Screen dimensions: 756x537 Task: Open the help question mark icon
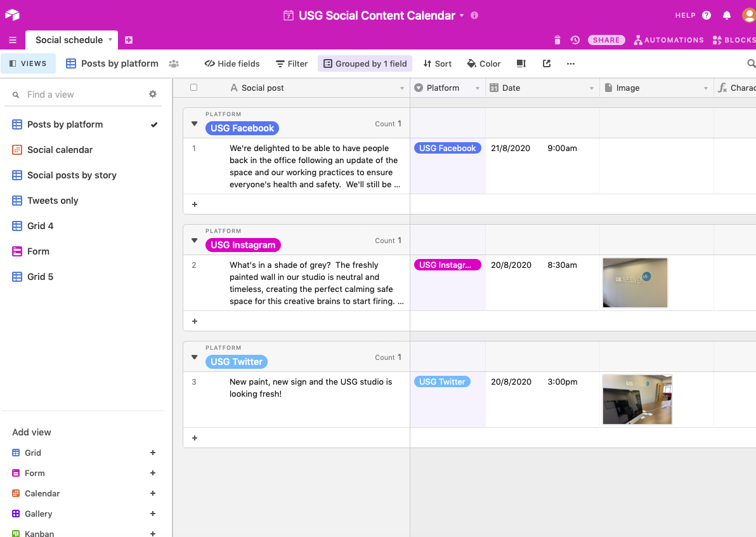click(707, 15)
